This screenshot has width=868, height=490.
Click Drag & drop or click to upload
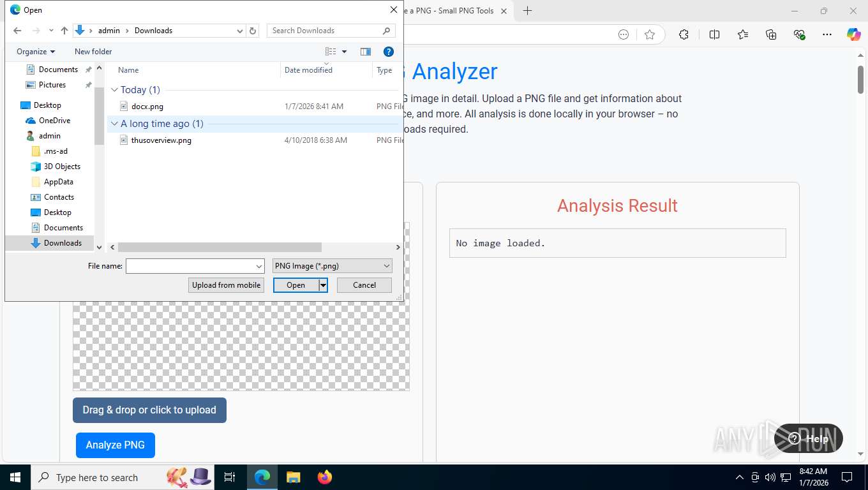[149, 410]
